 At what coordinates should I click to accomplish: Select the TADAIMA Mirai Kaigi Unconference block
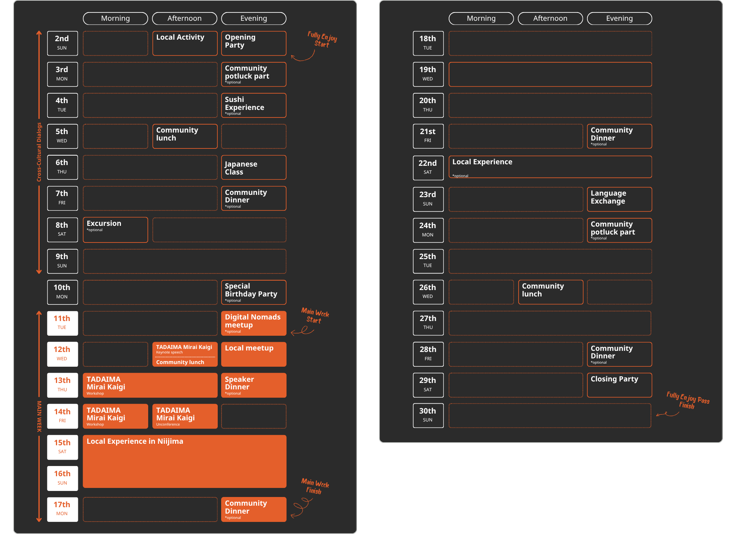tap(184, 416)
